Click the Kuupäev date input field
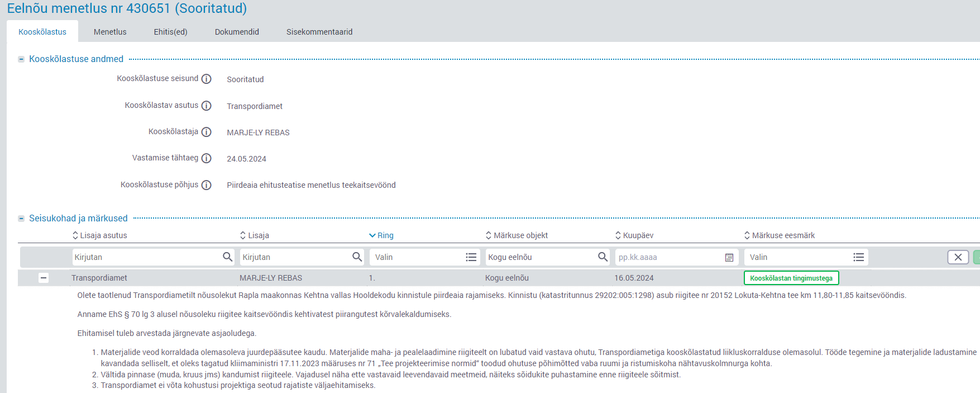 (667, 257)
